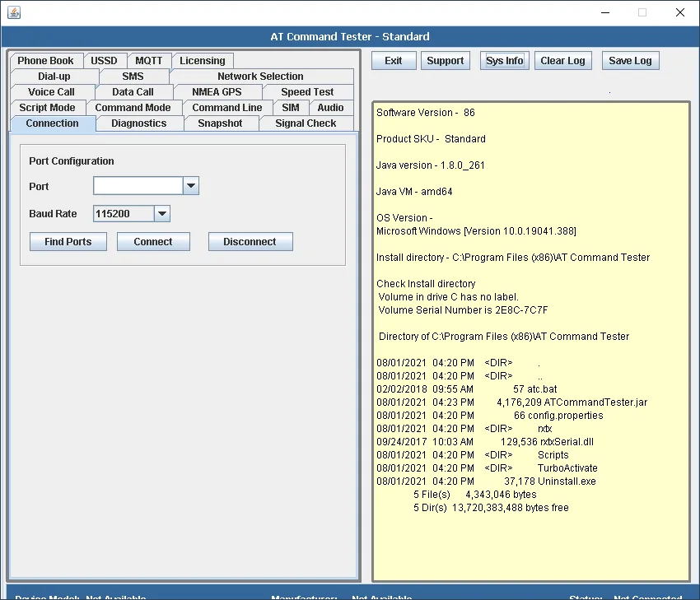Viewport: 700px width, 600px height.
Task: Click the Save Log button
Action: click(630, 61)
